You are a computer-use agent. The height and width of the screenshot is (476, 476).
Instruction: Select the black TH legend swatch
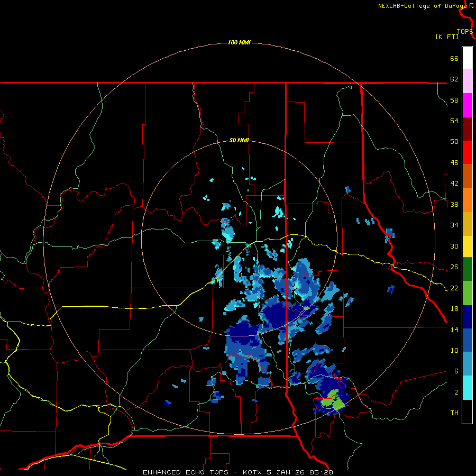point(467,411)
